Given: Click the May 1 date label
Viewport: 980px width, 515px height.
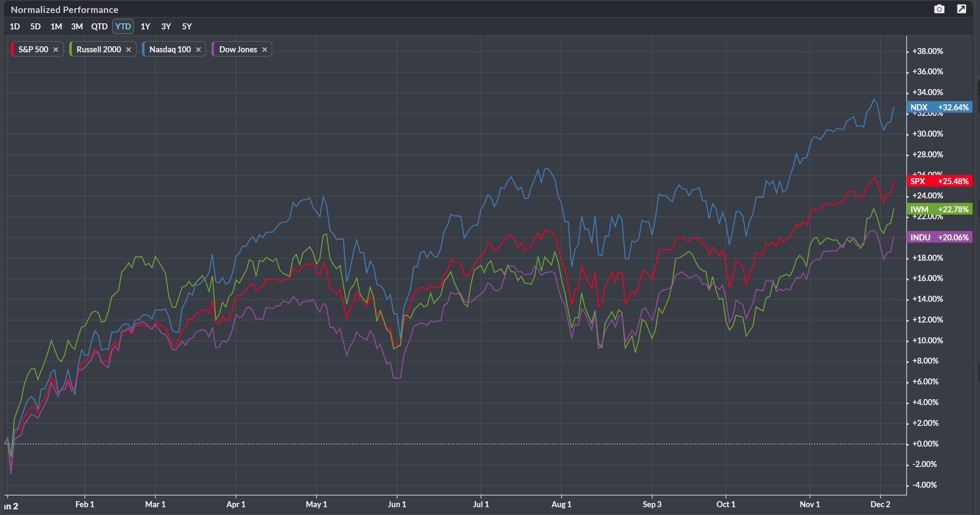Looking at the screenshot, I should pos(316,504).
